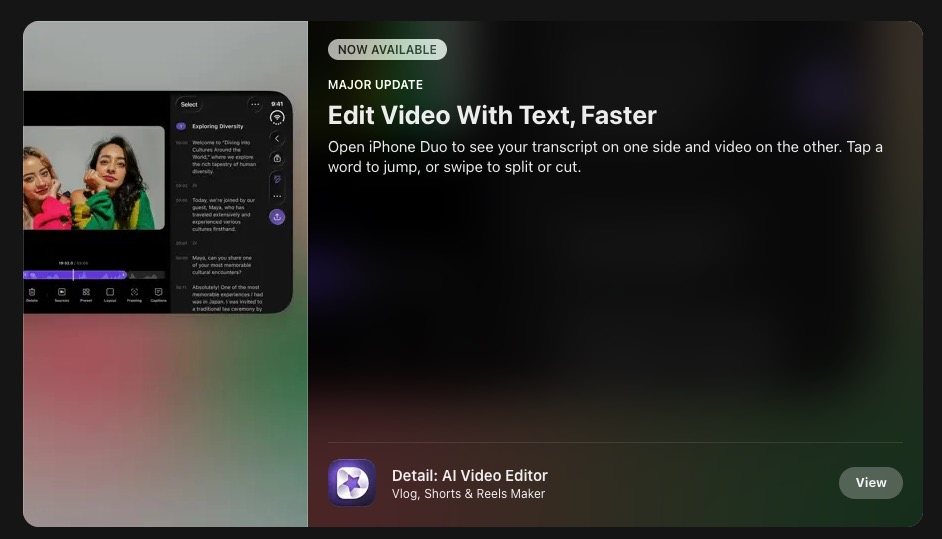Viewport: 942px width, 539px height.
Task: Click the wifi status icon in preview
Action: click(277, 118)
